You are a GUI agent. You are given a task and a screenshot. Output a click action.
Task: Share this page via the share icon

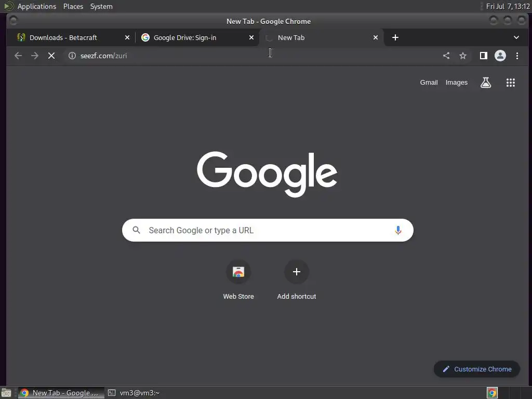click(446, 56)
